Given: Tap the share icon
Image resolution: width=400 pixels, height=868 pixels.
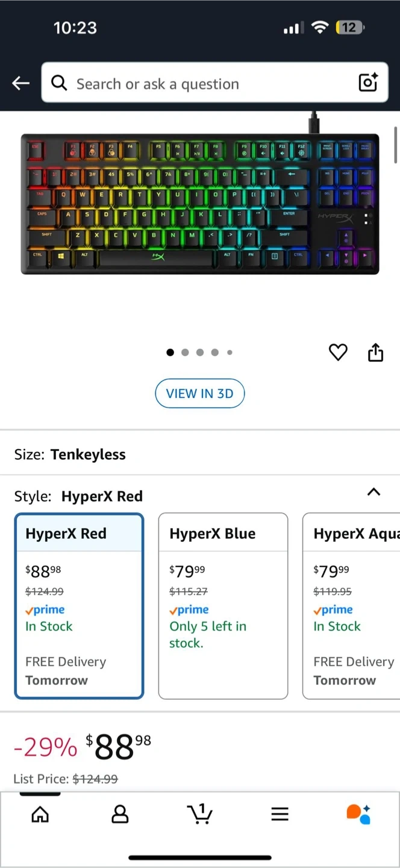Looking at the screenshot, I should point(375,352).
